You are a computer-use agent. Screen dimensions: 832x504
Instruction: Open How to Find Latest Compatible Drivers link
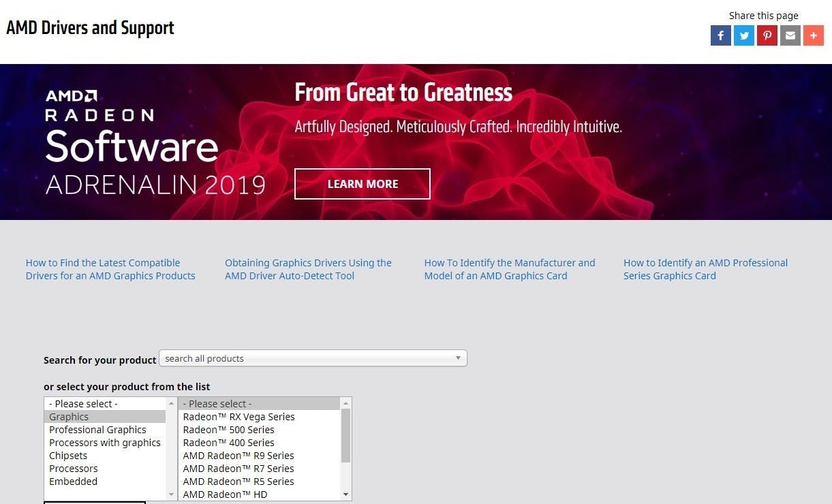tap(110, 269)
